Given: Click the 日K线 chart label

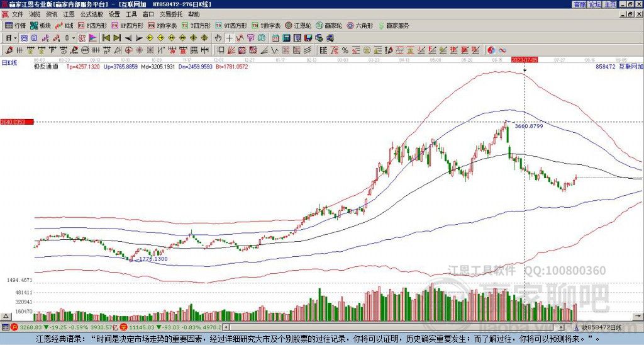Looking at the screenshot, I should (9, 62).
